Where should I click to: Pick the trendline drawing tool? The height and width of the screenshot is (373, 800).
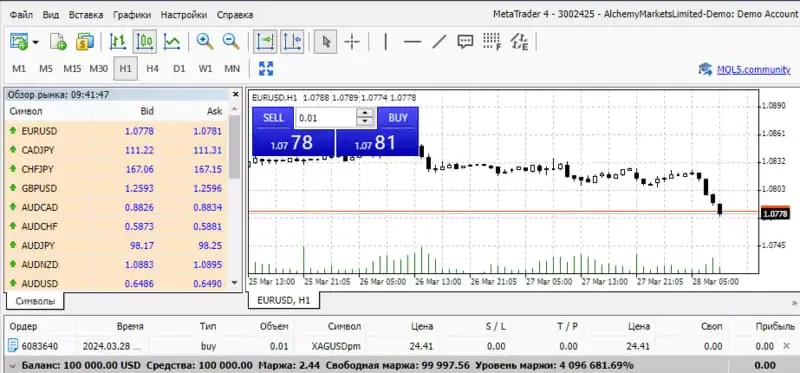(439, 42)
